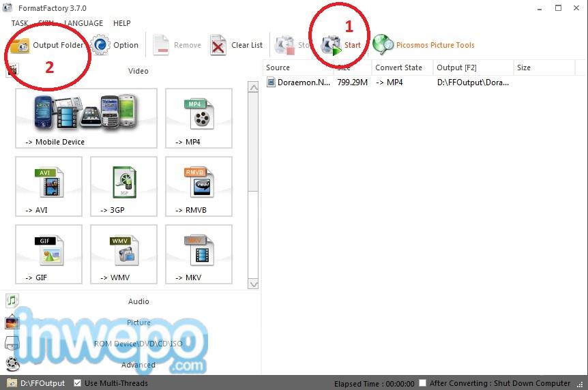Click the Output [F2] column header
The width and height of the screenshot is (588, 390).
point(473,67)
